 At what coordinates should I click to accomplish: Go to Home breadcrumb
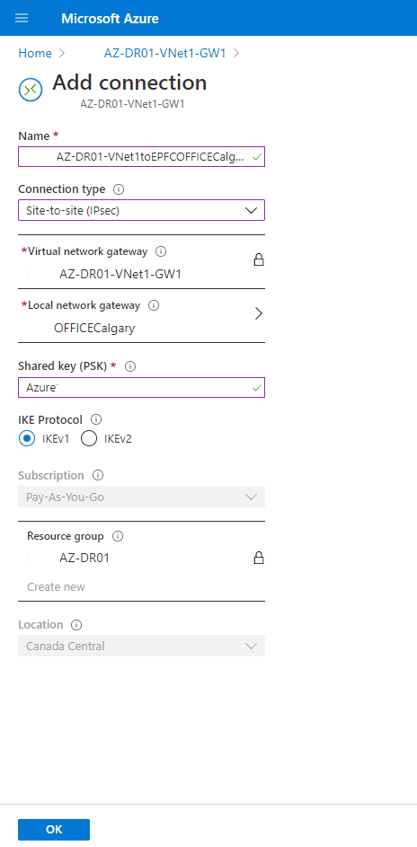(35, 53)
